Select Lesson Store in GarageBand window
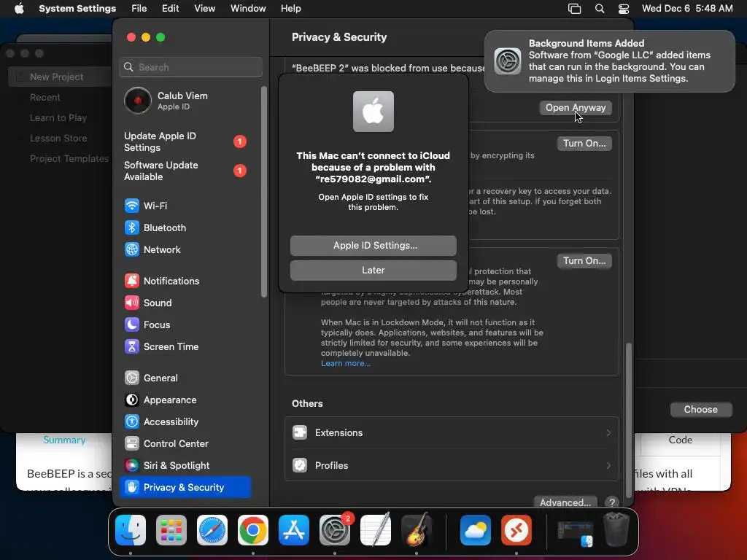Viewport: 747px width, 560px height. (58, 138)
